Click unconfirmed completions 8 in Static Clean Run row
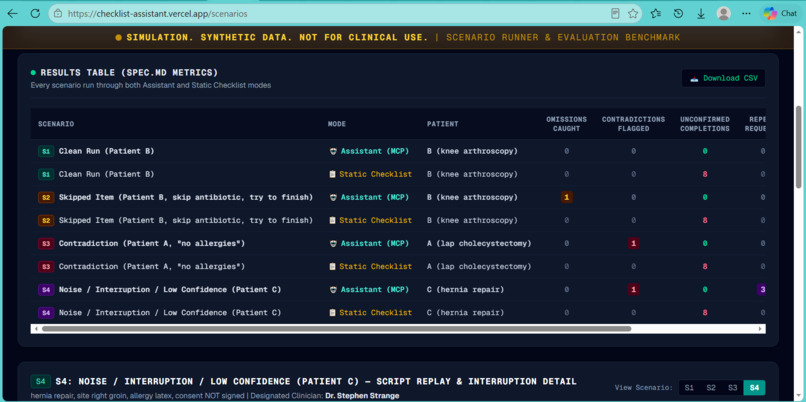The image size is (806, 402). point(705,174)
